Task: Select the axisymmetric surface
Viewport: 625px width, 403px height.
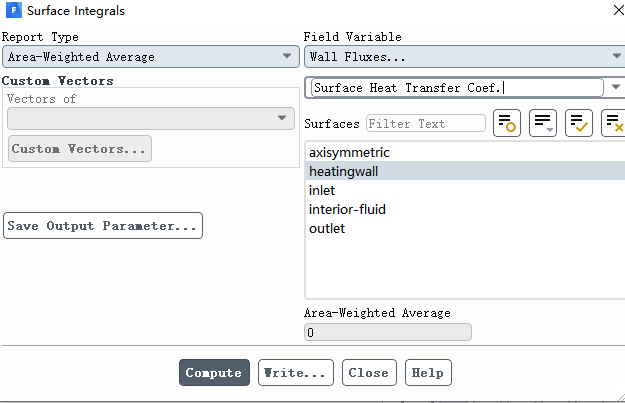Action: point(349,153)
